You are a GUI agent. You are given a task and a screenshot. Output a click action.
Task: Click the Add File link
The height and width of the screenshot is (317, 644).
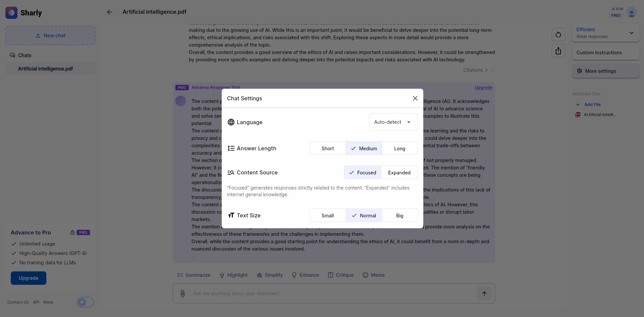point(592,105)
